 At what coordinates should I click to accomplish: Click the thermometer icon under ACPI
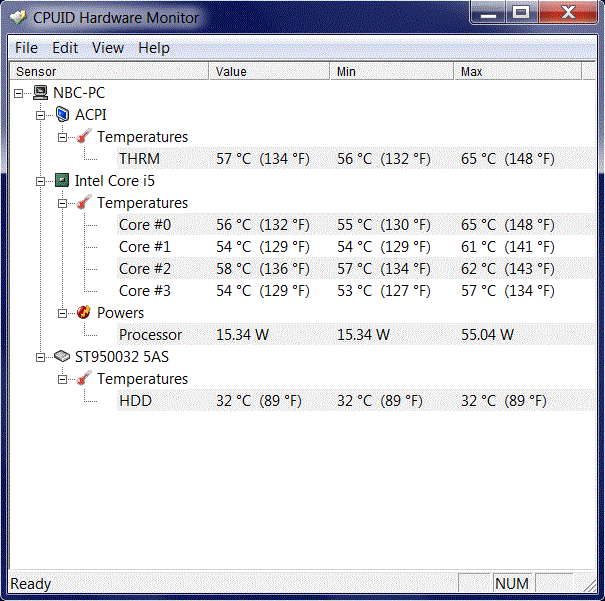(x=84, y=137)
